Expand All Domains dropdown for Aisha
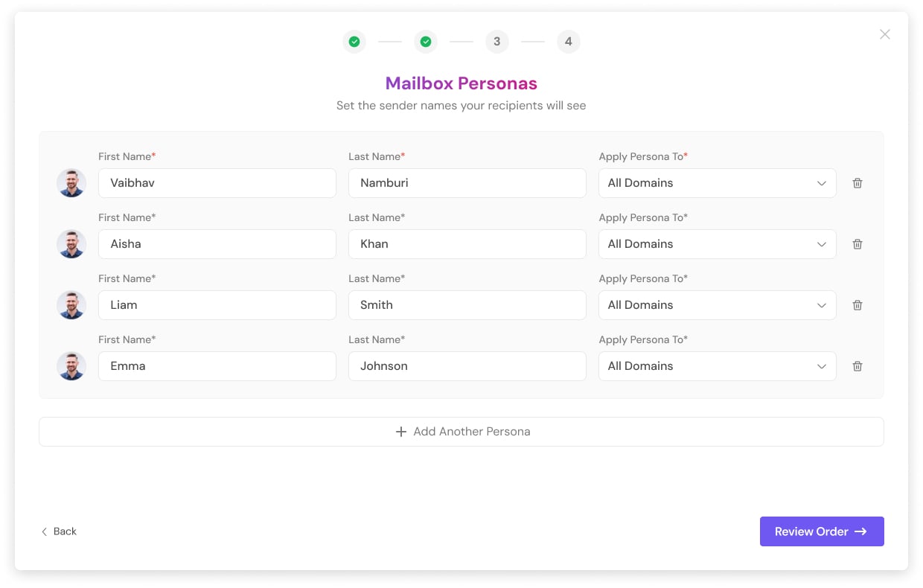Image resolution: width=923 pixels, height=588 pixels. 717,244
